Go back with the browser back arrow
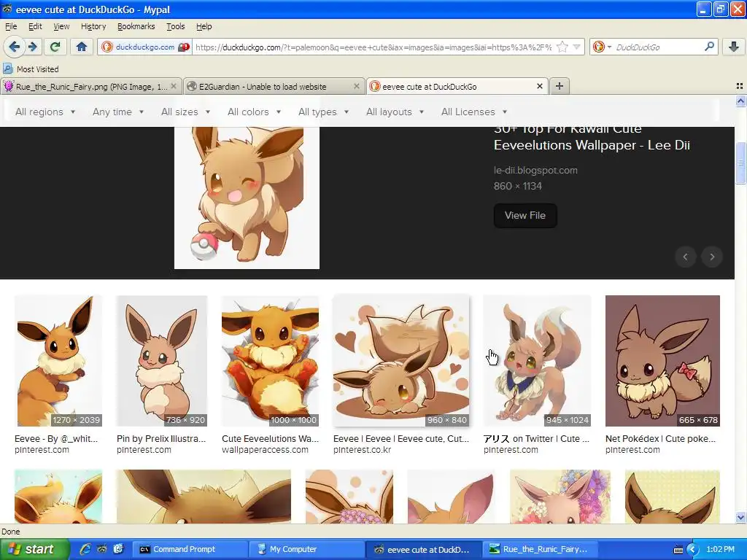Viewport: 747px width, 560px height. point(15,47)
